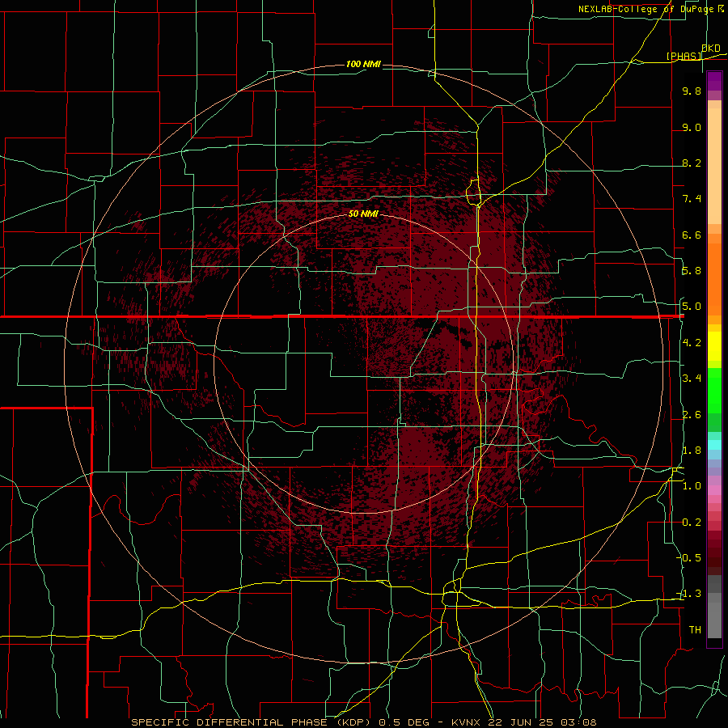Click the 5.0 value on the color scale
The image size is (728, 728).
tap(692, 307)
